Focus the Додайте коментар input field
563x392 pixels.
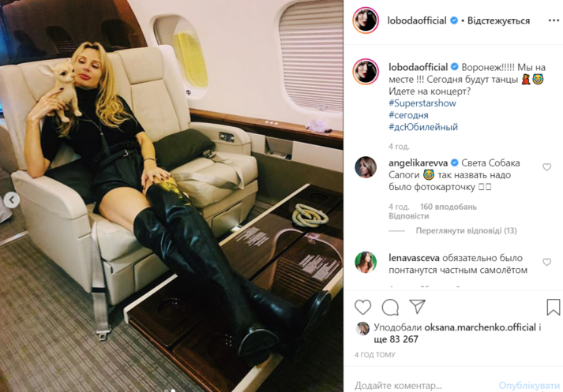(x=424, y=386)
